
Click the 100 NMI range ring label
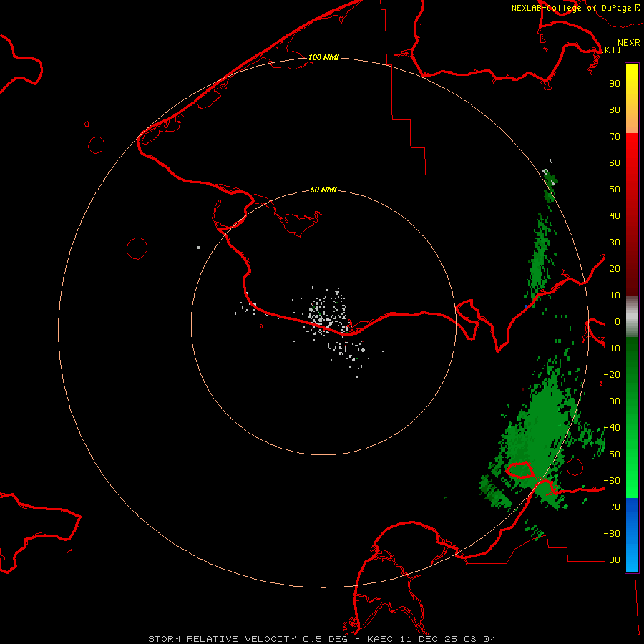[323, 57]
